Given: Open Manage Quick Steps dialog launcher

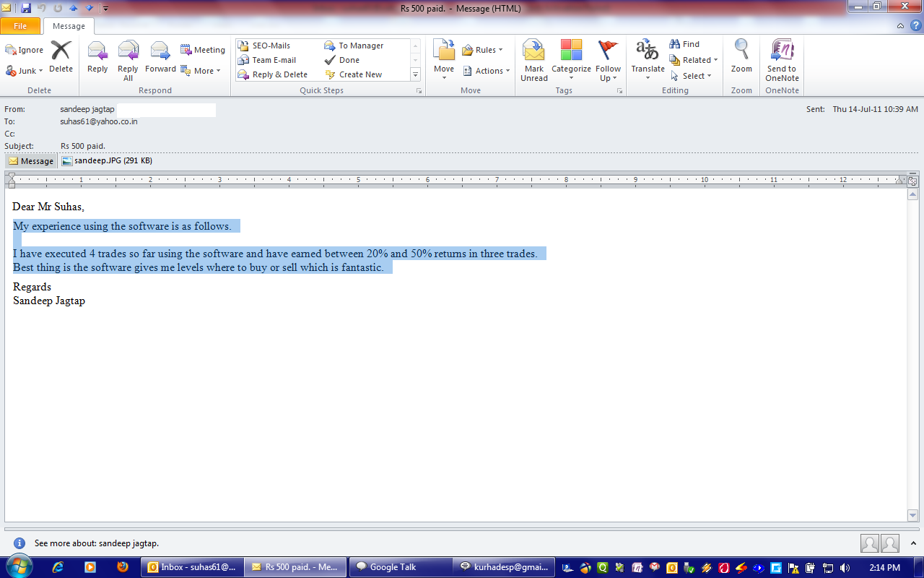Looking at the screenshot, I should 419,91.
